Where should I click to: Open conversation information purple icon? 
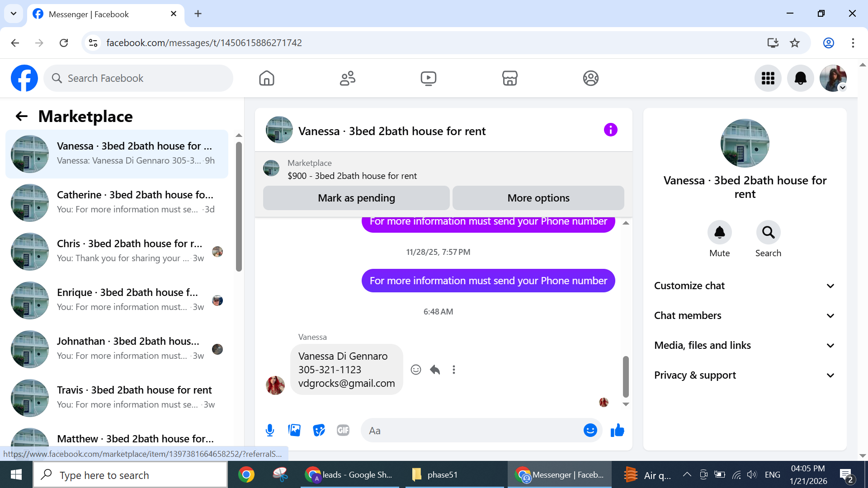point(610,130)
